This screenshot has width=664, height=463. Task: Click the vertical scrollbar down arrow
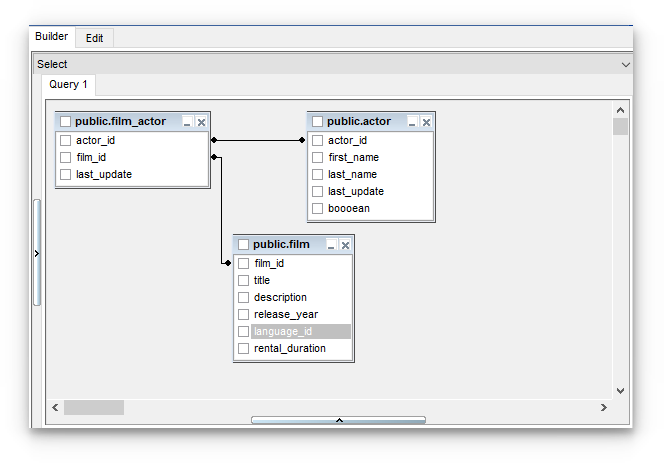pos(620,391)
